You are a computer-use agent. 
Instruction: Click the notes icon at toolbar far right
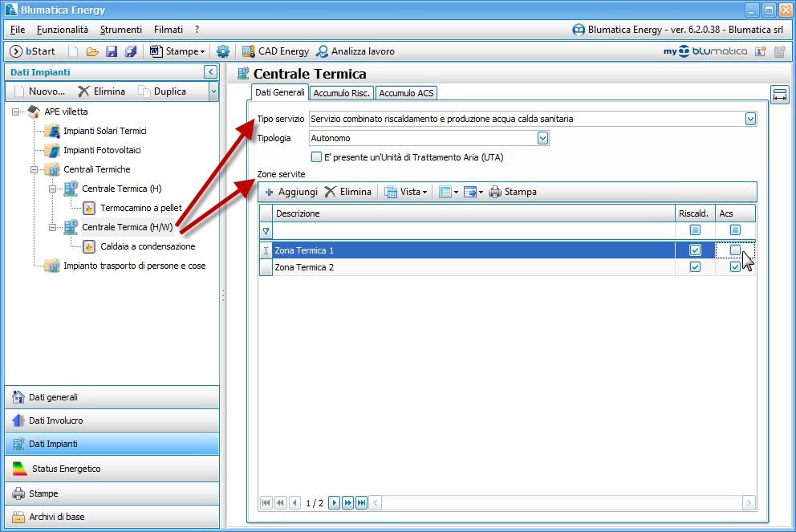780,51
